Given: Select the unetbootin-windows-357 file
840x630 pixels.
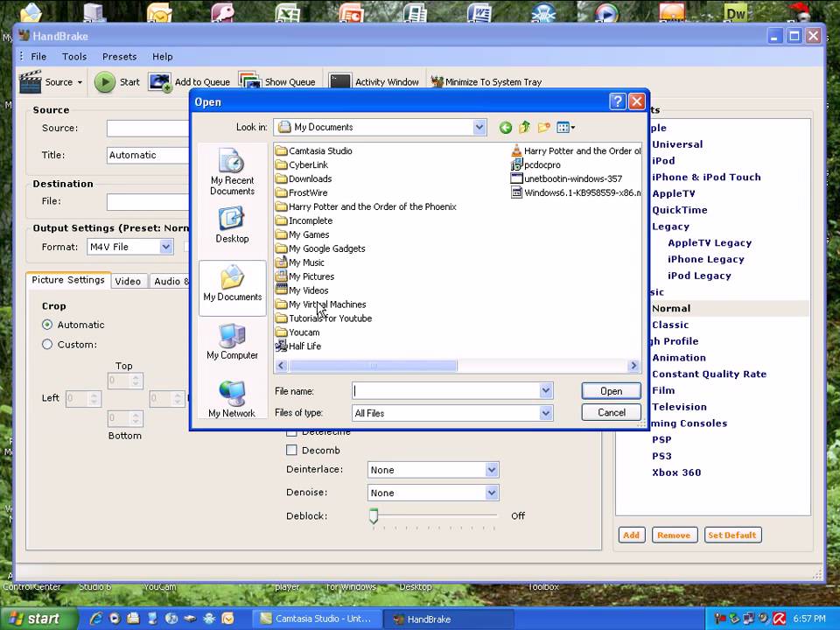Looking at the screenshot, I should click(x=567, y=178).
